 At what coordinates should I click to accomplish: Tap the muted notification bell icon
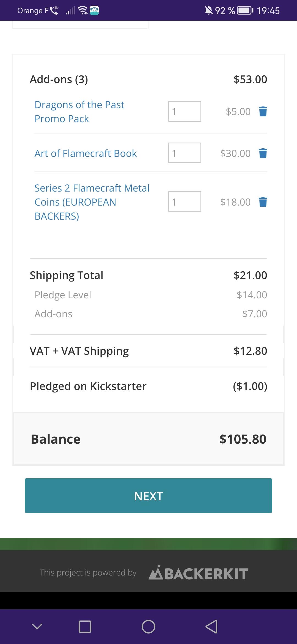pyautogui.click(x=209, y=10)
